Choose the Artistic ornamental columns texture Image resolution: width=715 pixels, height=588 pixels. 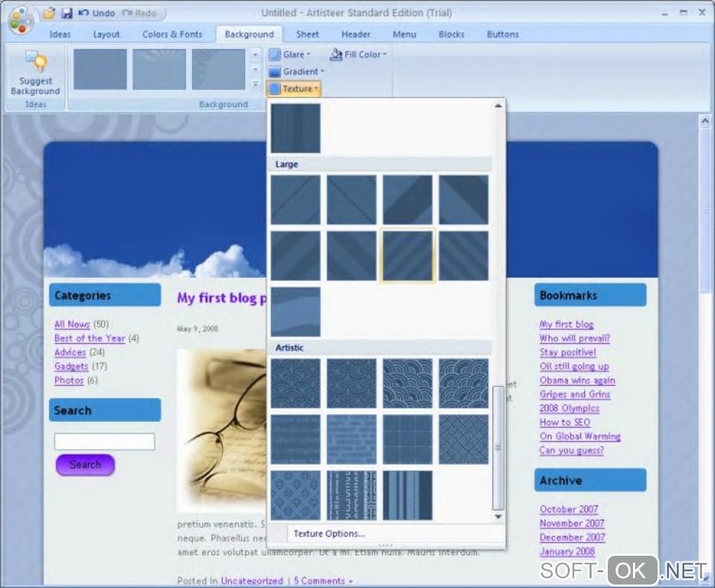click(352, 495)
